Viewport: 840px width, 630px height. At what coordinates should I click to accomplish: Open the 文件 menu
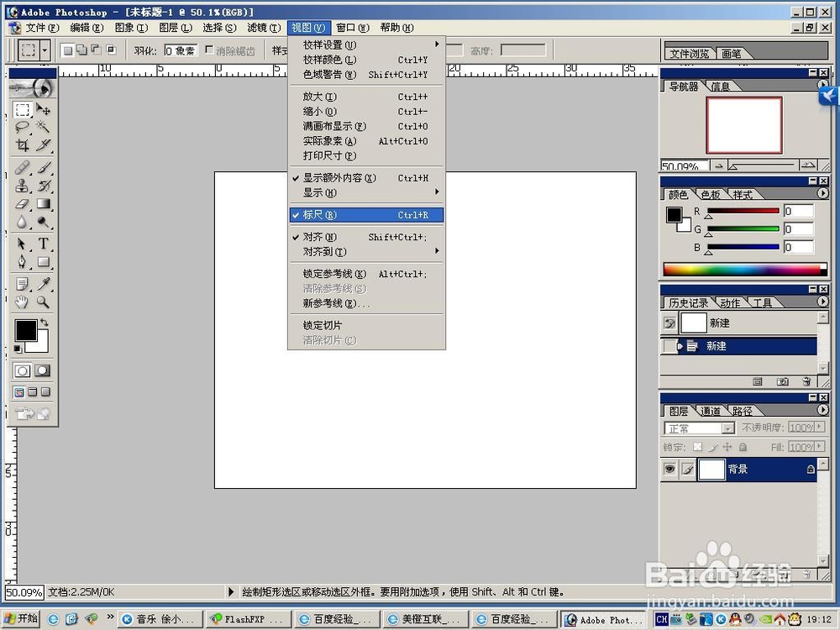(42, 28)
